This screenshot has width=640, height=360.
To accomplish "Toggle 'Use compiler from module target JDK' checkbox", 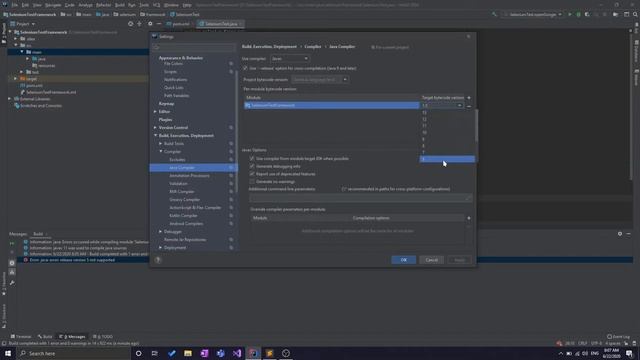I will point(252,158).
